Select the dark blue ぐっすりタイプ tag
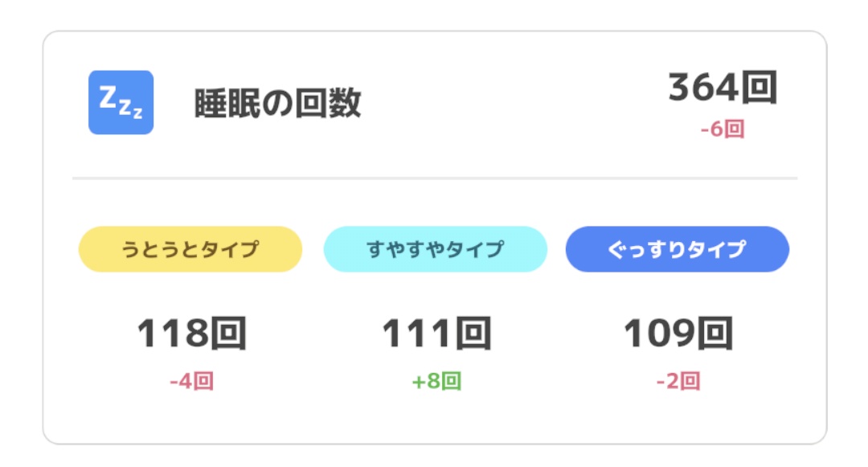Screen dimensions: 868x467 (677, 249)
